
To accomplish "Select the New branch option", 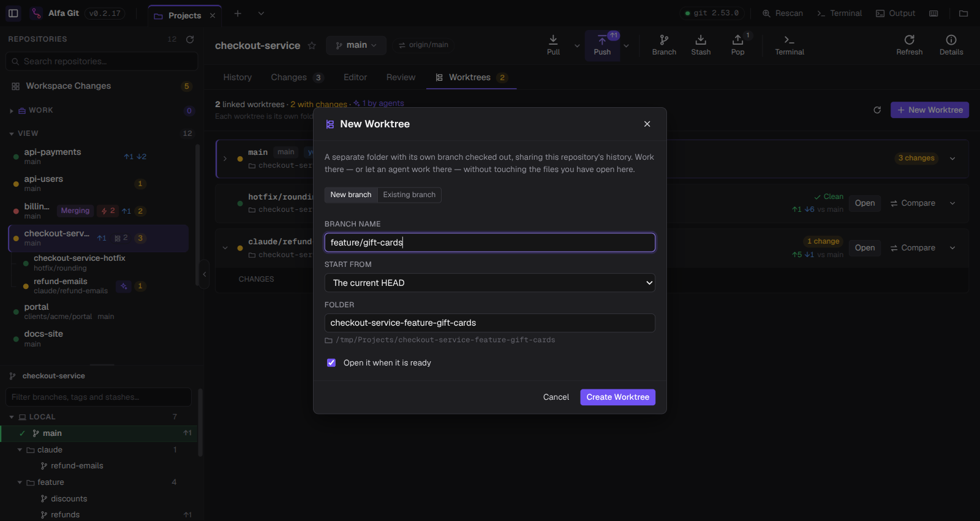I will (351, 195).
